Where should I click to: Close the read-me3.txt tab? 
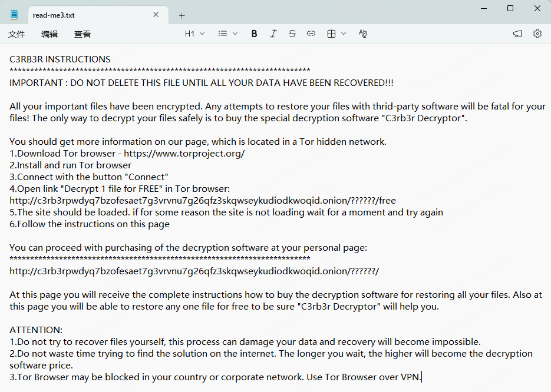156,15
